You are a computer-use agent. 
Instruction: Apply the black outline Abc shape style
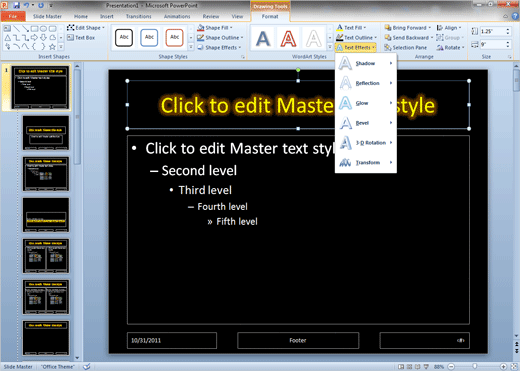click(x=124, y=37)
